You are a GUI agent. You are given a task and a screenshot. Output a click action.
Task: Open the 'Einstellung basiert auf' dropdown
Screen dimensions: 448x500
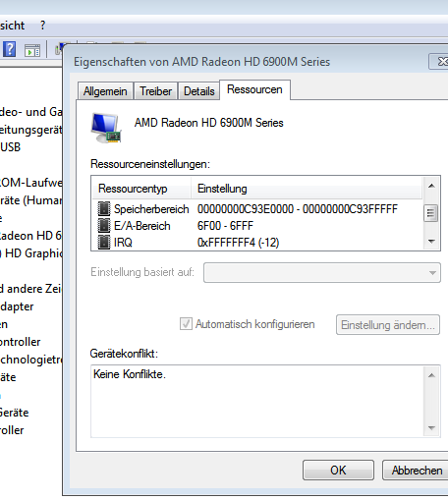point(322,272)
